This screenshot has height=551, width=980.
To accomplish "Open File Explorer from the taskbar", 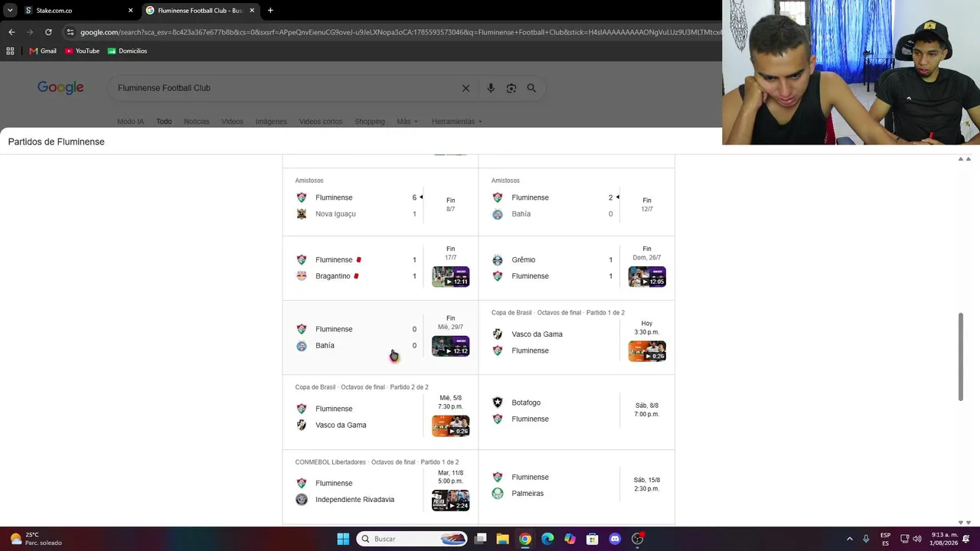I will coord(503,539).
